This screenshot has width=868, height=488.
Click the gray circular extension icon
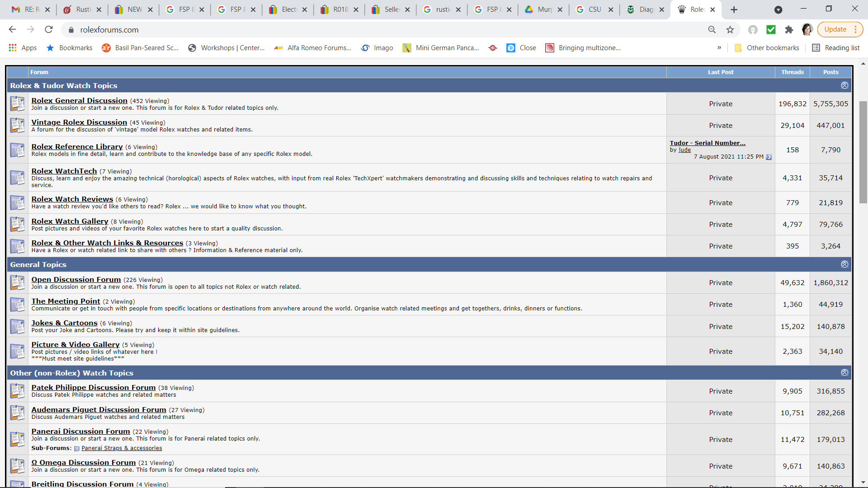point(753,30)
